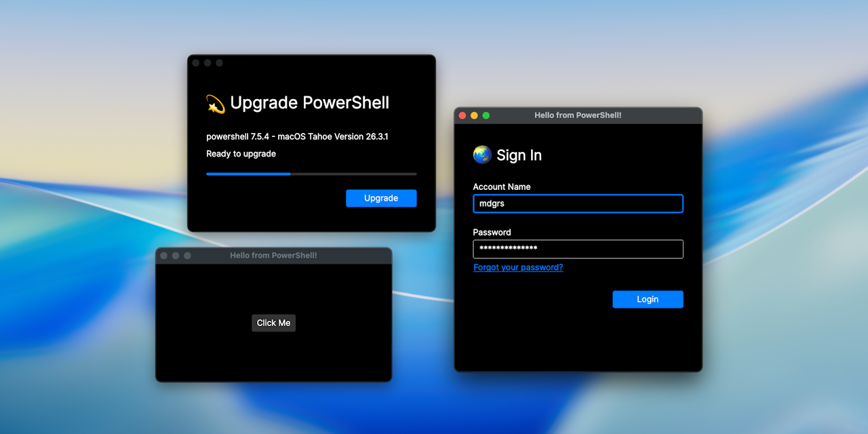Open the Forgot your password link

point(518,267)
